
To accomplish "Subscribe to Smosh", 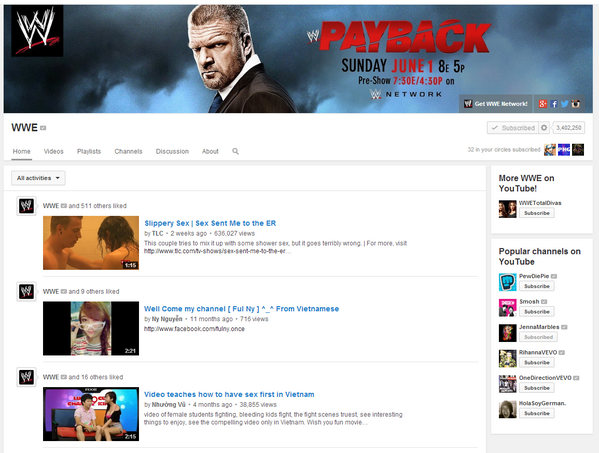I will click(537, 312).
